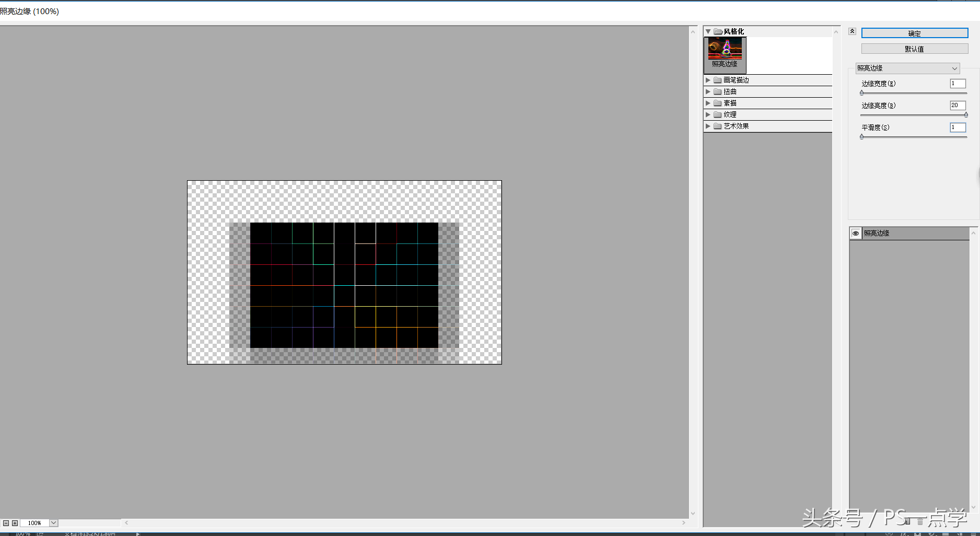
Task: Click the 边缘亮度 slider handle
Action: pyautogui.click(x=966, y=114)
